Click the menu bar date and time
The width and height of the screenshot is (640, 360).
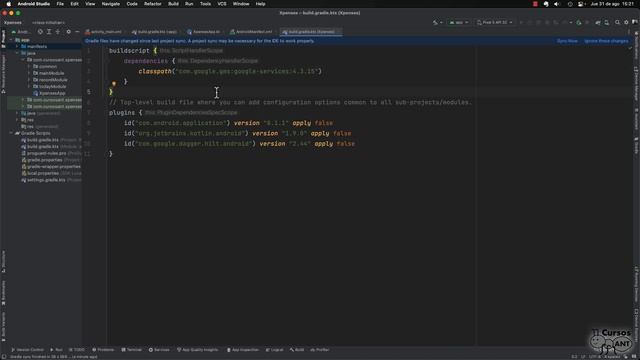612,4
